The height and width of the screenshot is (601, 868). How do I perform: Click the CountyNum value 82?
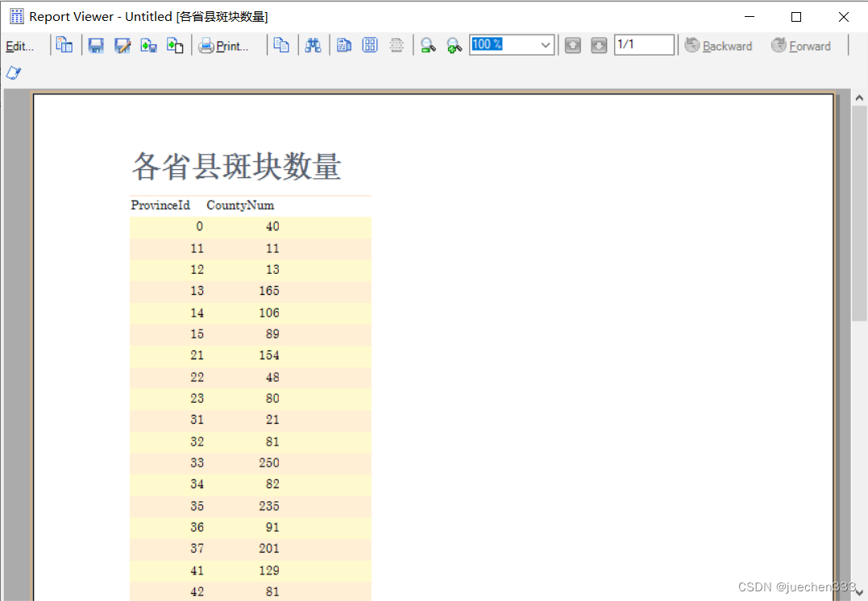(272, 483)
